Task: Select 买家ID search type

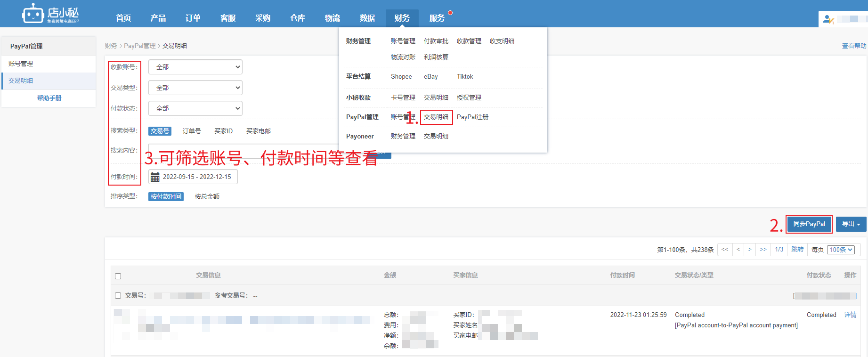Action: coord(224,131)
